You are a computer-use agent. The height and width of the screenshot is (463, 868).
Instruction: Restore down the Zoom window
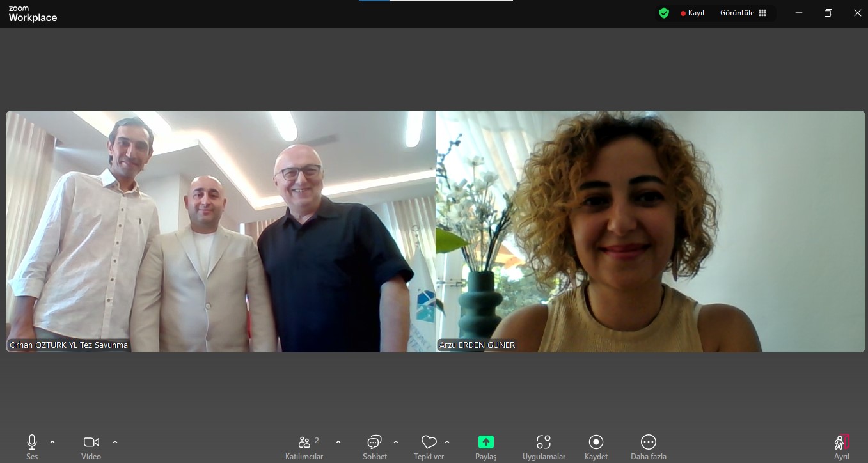pyautogui.click(x=828, y=13)
